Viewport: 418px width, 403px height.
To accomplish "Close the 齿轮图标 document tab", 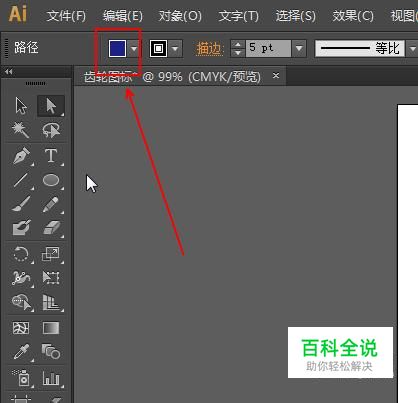I will [276, 76].
